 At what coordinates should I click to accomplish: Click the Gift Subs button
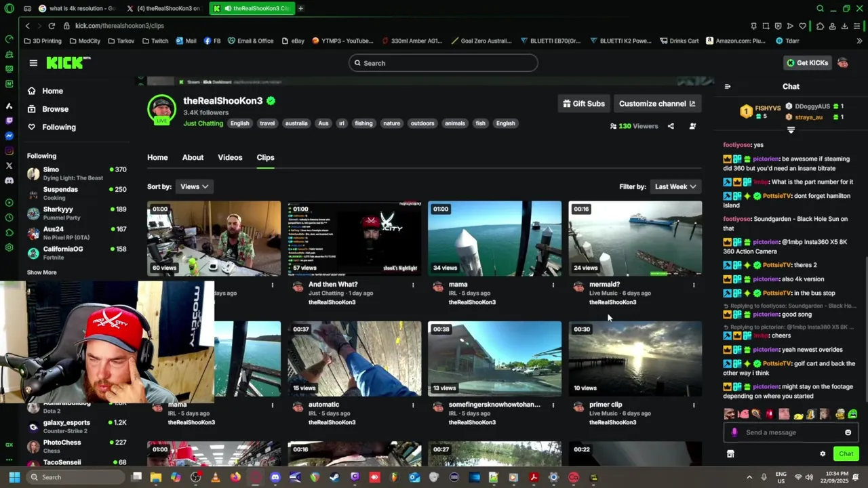tap(584, 104)
